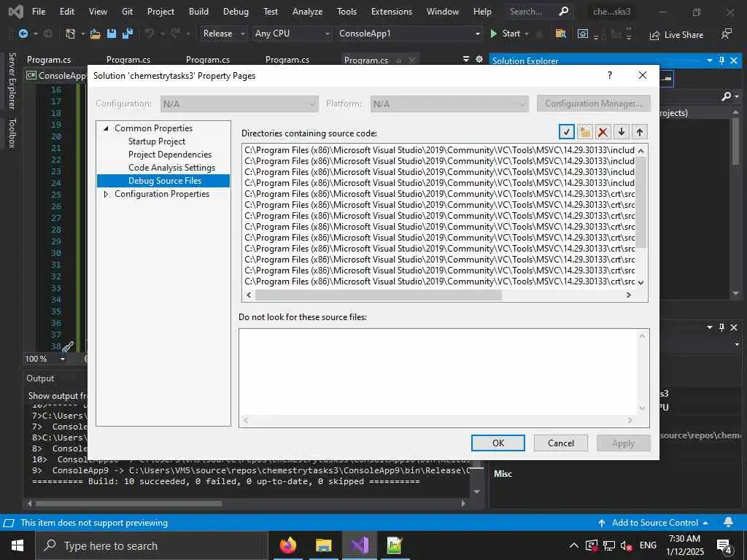Image resolution: width=747 pixels, height=560 pixels.
Task: Open the ConsoleApp1 startup project dropdown
Action: (x=477, y=34)
